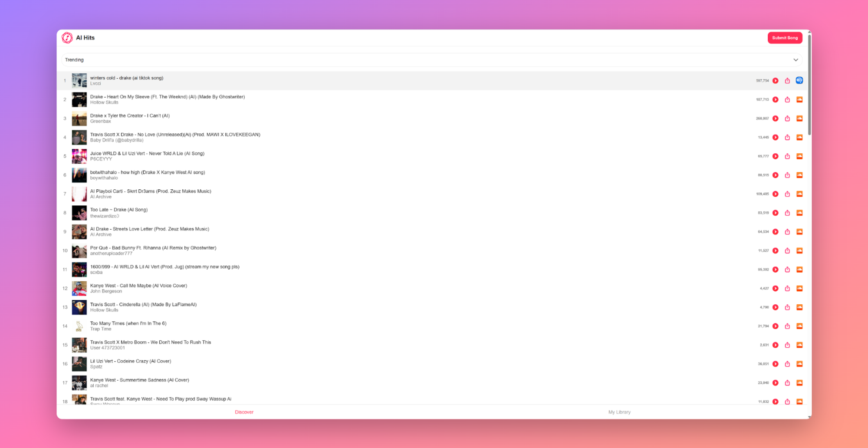Play Travis Scott - Cinderella song
This screenshot has height=448, width=868.
click(x=776, y=307)
